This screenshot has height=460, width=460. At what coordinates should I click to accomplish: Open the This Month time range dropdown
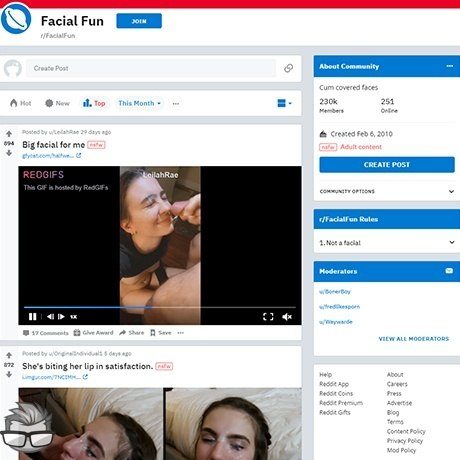coord(140,103)
